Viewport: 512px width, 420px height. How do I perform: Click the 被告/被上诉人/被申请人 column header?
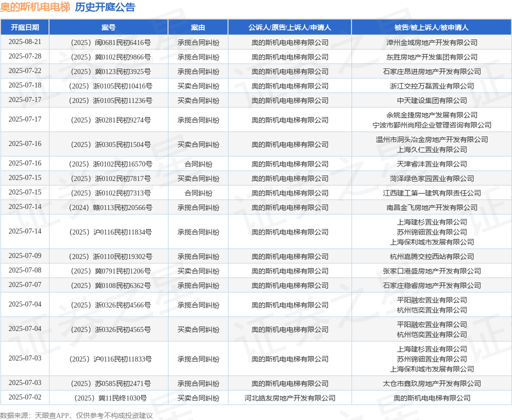click(431, 27)
